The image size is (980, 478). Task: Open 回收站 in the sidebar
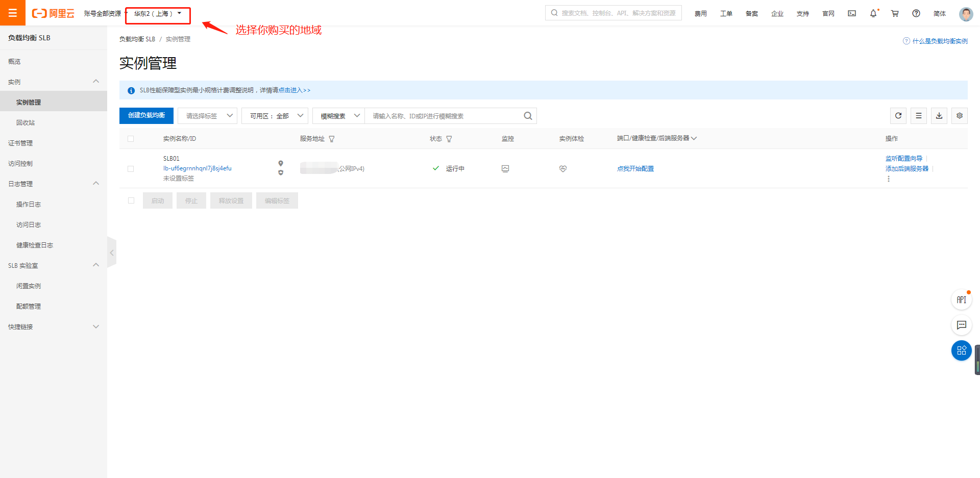[x=26, y=123]
